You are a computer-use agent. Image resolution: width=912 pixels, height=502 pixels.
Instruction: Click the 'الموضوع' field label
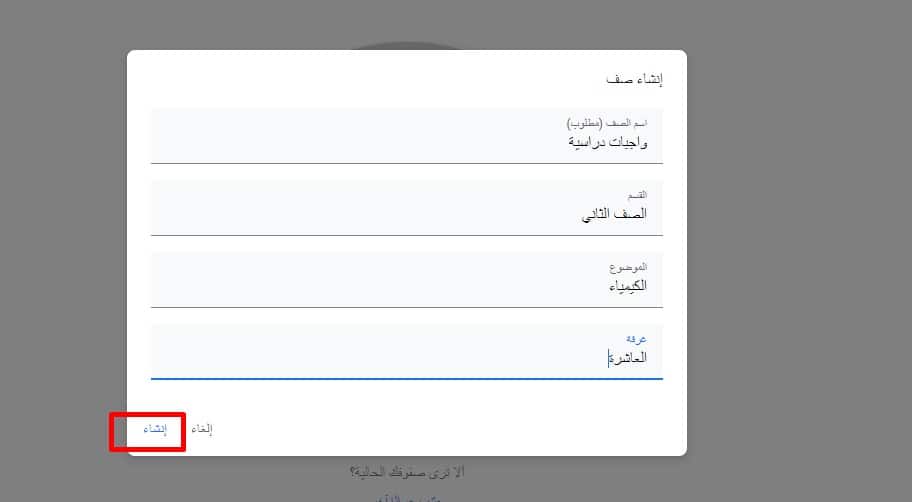click(x=628, y=267)
